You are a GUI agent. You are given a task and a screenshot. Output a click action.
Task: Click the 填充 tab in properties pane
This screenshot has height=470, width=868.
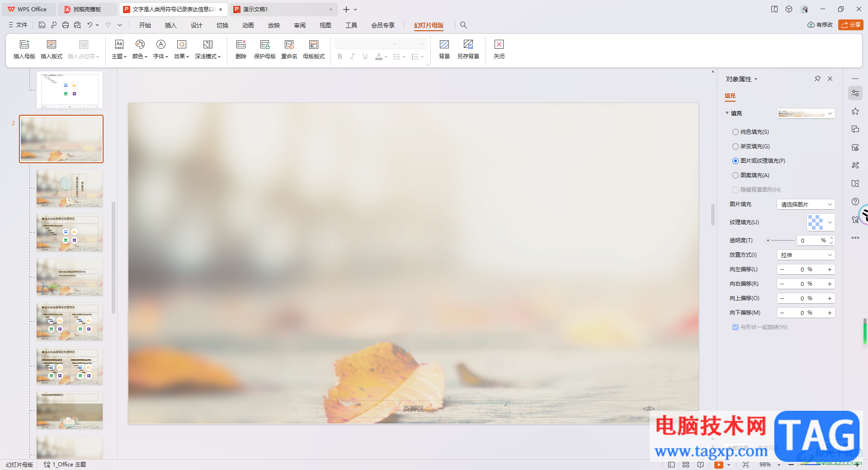click(730, 96)
